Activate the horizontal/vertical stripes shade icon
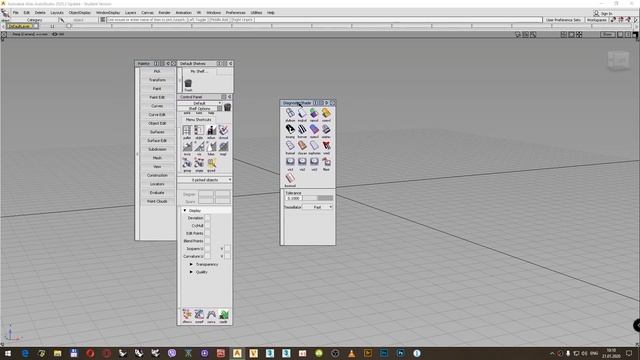 302,130
